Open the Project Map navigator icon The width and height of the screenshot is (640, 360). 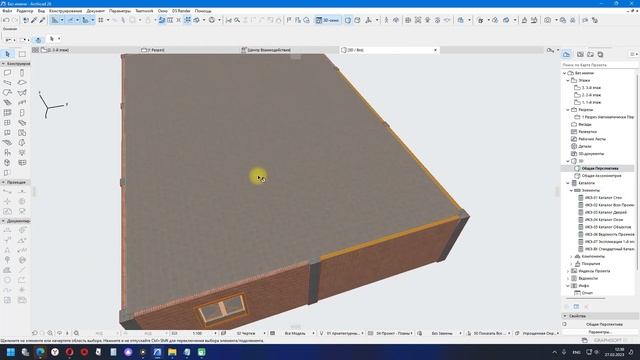[x=567, y=54]
